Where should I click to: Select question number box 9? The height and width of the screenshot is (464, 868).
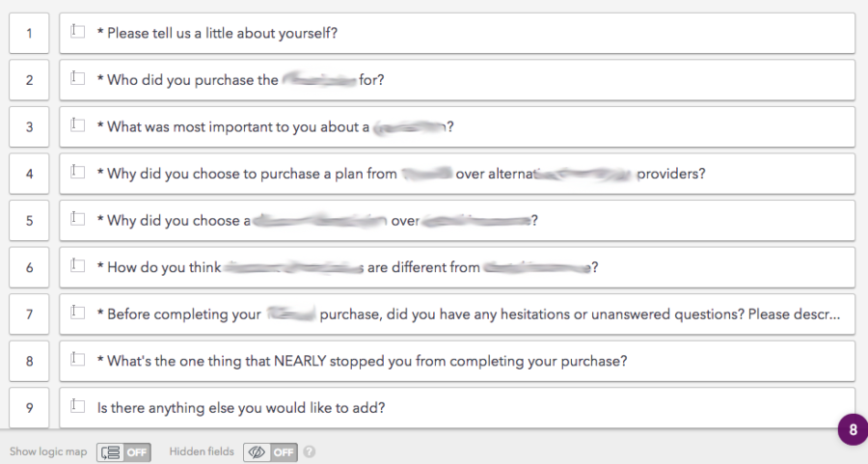(x=30, y=408)
